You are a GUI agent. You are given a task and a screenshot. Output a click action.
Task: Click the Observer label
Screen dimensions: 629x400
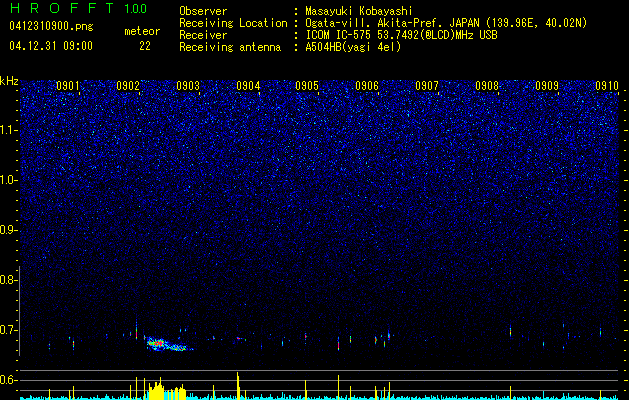(x=203, y=11)
